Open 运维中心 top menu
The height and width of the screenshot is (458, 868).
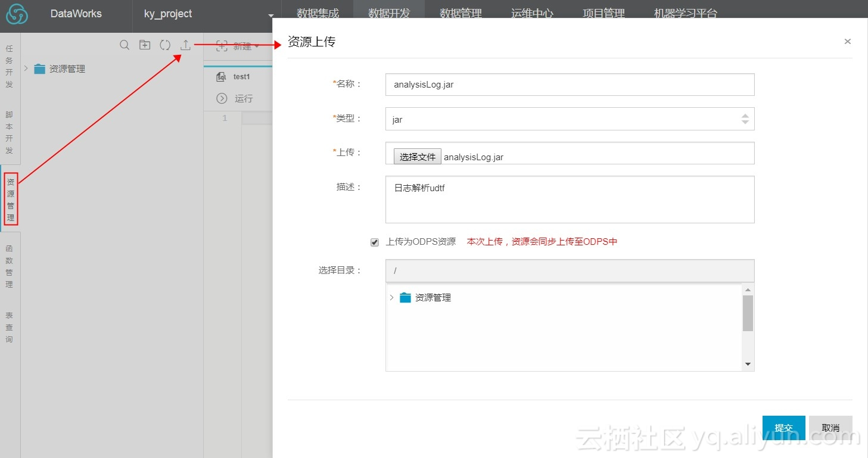click(x=532, y=14)
